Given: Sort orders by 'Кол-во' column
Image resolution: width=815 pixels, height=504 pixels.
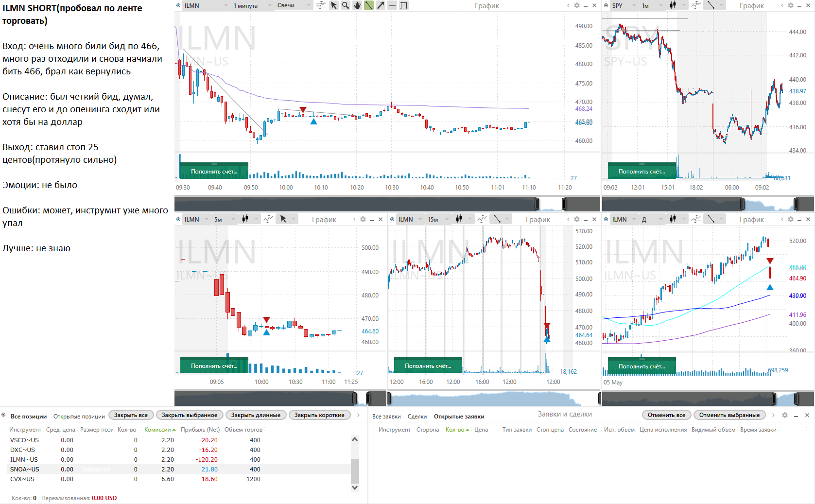Looking at the screenshot, I should click(457, 430).
